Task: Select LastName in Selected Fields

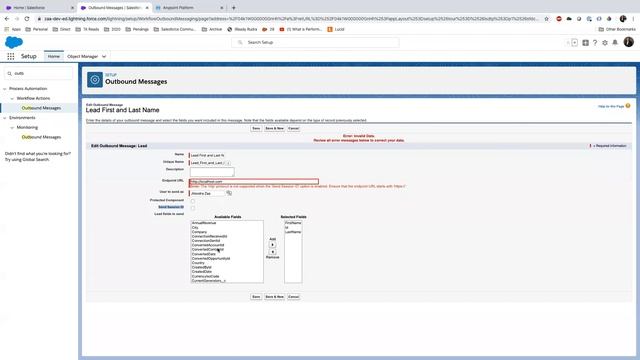Action: [293, 232]
